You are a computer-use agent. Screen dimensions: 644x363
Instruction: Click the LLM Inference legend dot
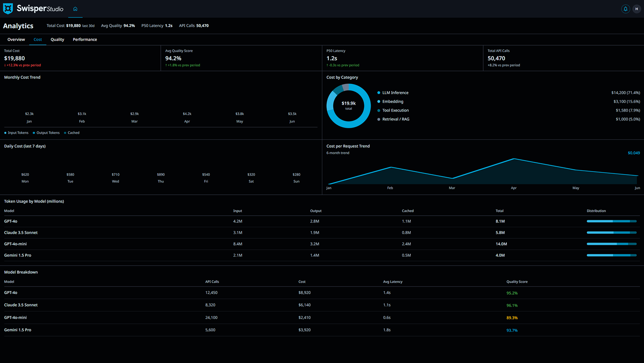[x=379, y=92]
